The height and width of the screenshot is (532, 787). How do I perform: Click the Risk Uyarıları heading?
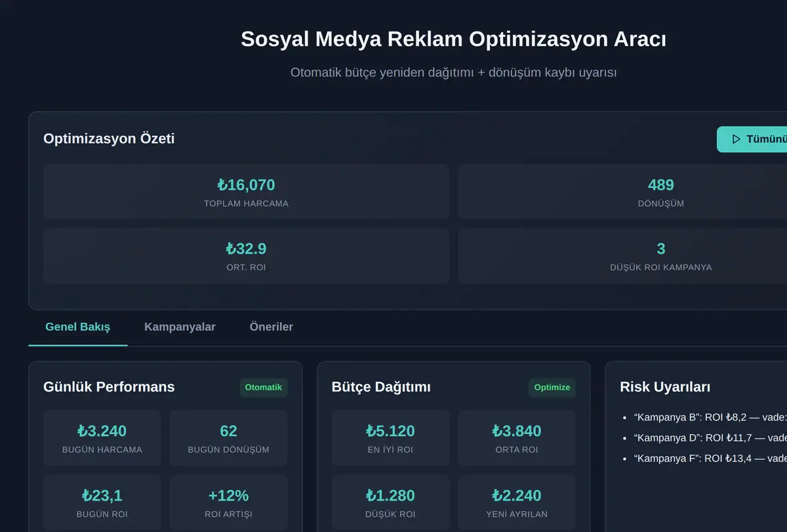[665, 387]
